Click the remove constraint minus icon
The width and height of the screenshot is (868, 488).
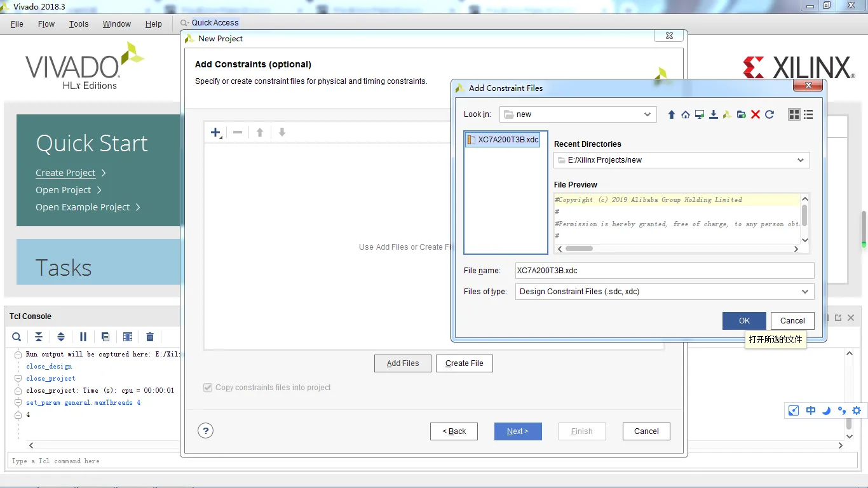238,132
